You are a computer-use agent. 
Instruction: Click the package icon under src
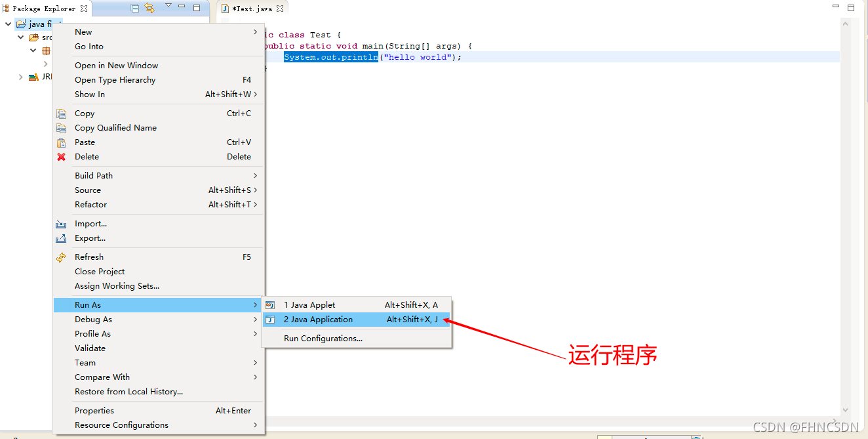pos(47,51)
